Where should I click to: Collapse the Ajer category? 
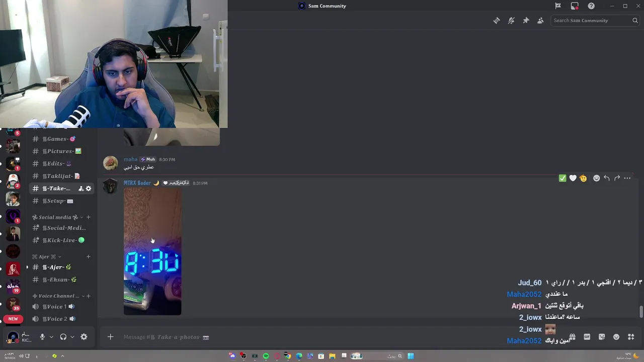point(46,257)
